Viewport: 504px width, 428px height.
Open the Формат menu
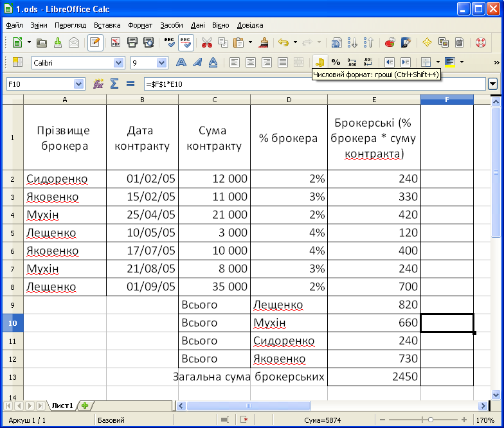click(140, 25)
